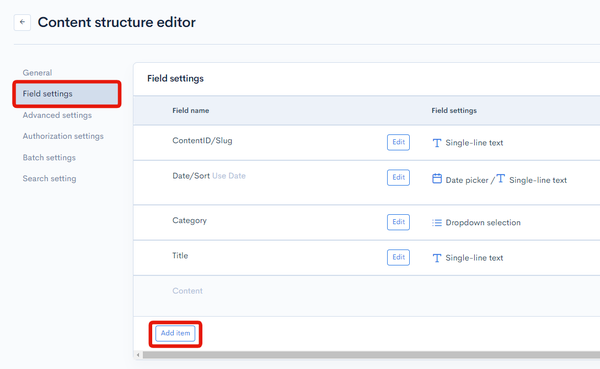Click Single-line text label in ContentID/Slug row
The height and width of the screenshot is (369, 600).
click(x=474, y=143)
